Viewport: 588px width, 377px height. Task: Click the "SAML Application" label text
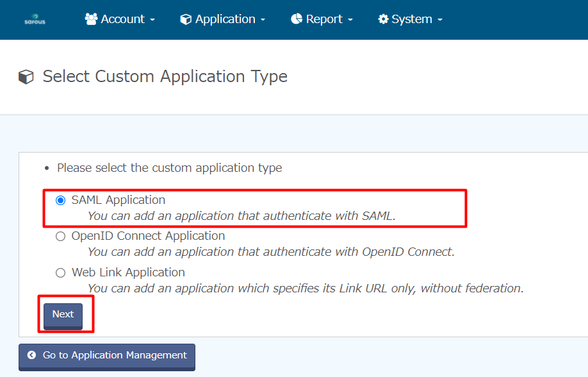coord(118,200)
